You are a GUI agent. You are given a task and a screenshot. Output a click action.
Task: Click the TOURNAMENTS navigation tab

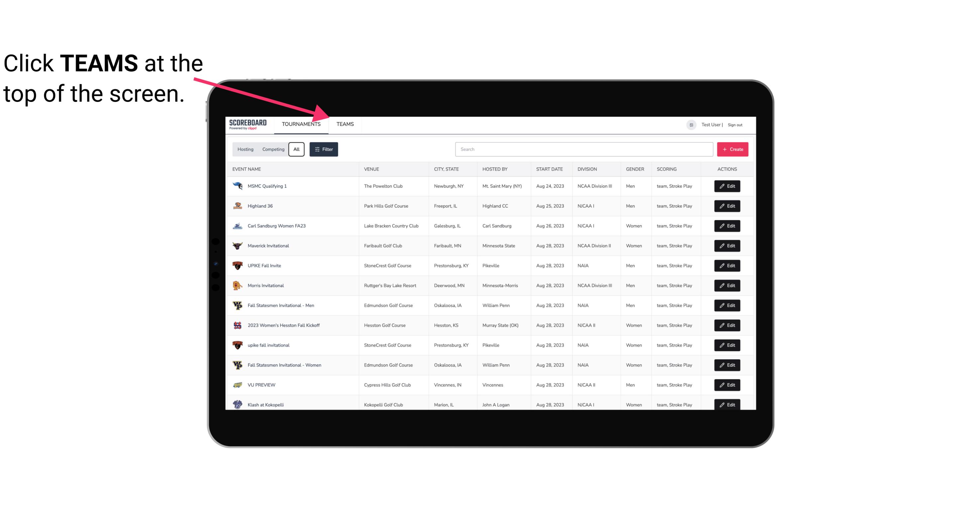301,124
